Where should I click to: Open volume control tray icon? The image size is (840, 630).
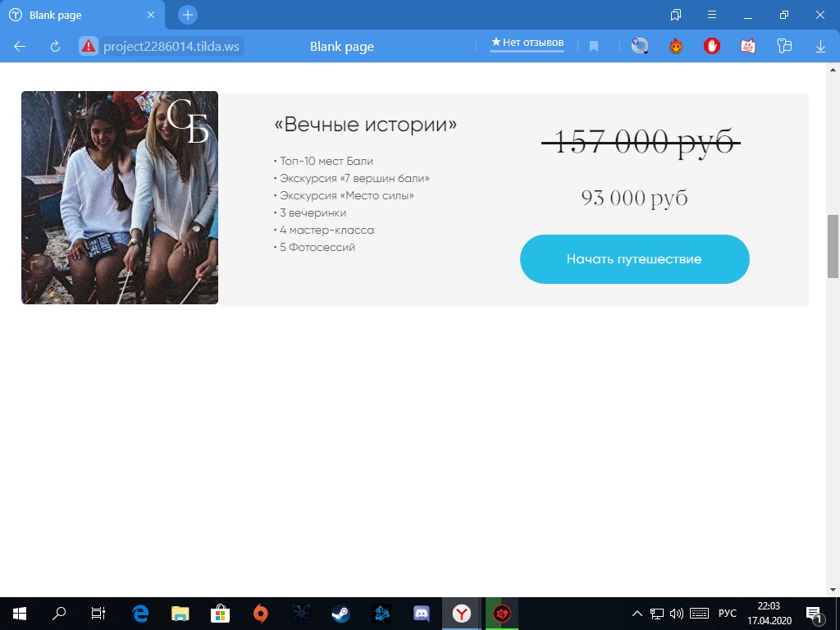[677, 614]
